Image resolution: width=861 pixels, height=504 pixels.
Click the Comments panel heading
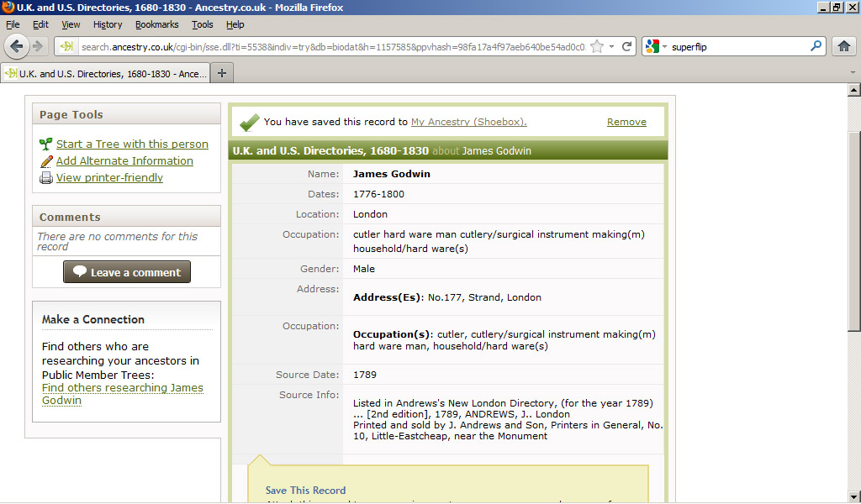[126, 217]
